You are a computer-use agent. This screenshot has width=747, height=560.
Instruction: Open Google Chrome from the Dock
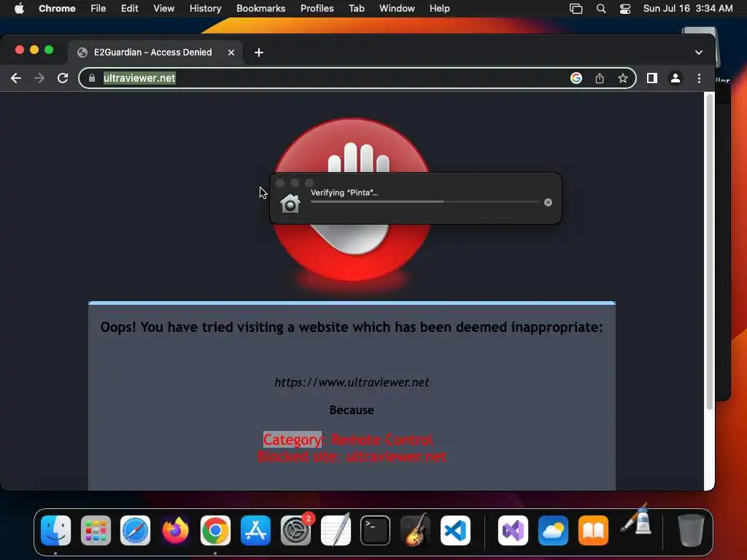(215, 530)
